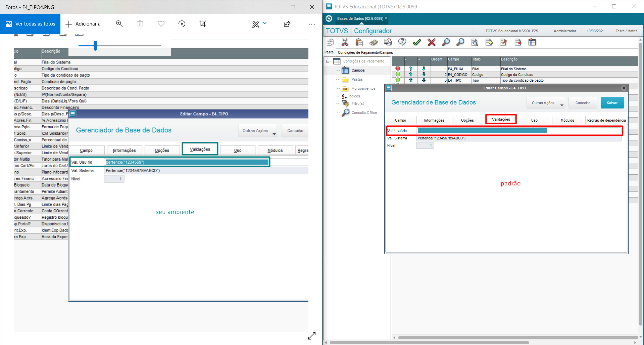The image size is (644, 345).
Task: Click the fullscreen diagonal arrow in Photos
Action: pos(312,336)
